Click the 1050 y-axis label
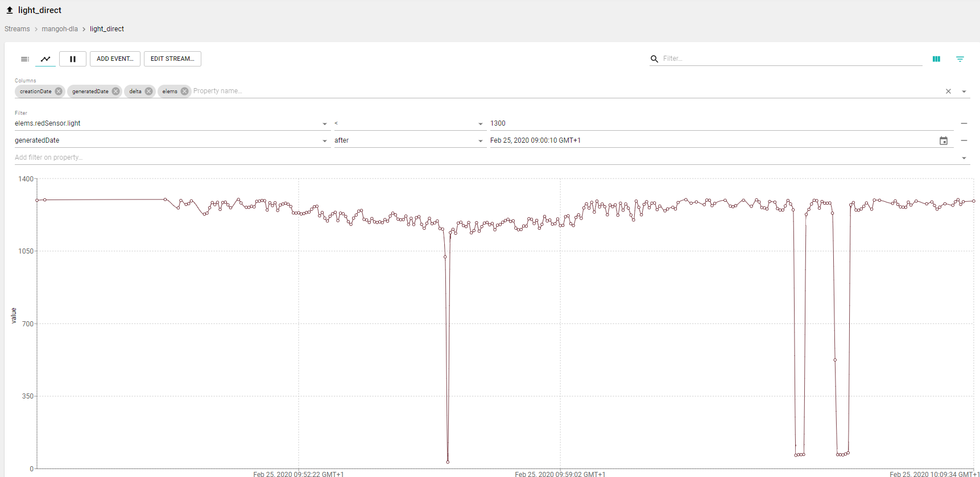The width and height of the screenshot is (980, 477). tap(26, 251)
